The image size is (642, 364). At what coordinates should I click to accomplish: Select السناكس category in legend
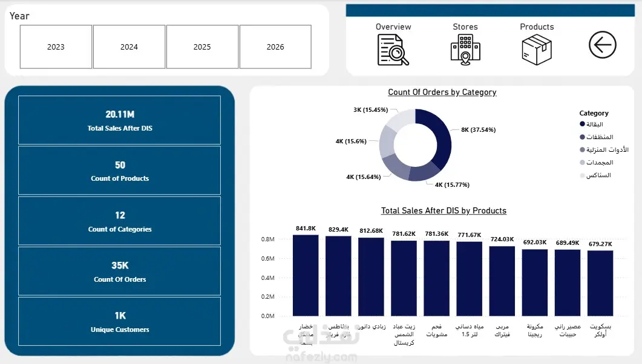[598, 175]
